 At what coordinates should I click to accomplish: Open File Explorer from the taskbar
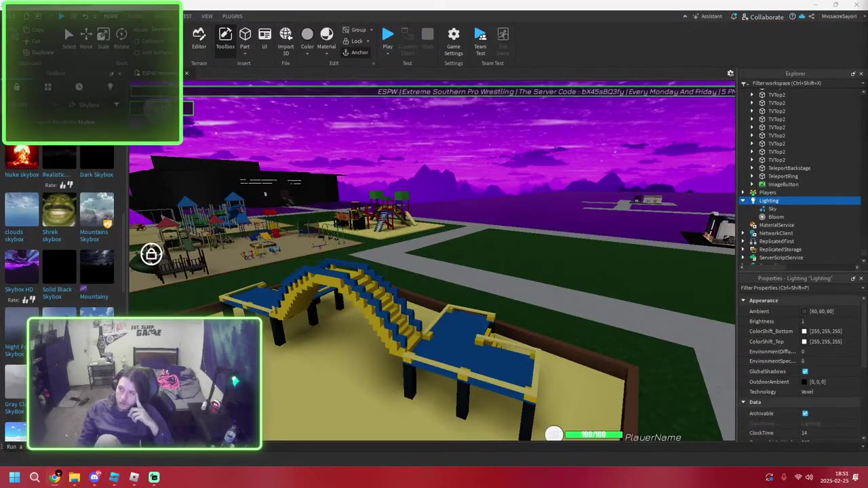point(75,477)
